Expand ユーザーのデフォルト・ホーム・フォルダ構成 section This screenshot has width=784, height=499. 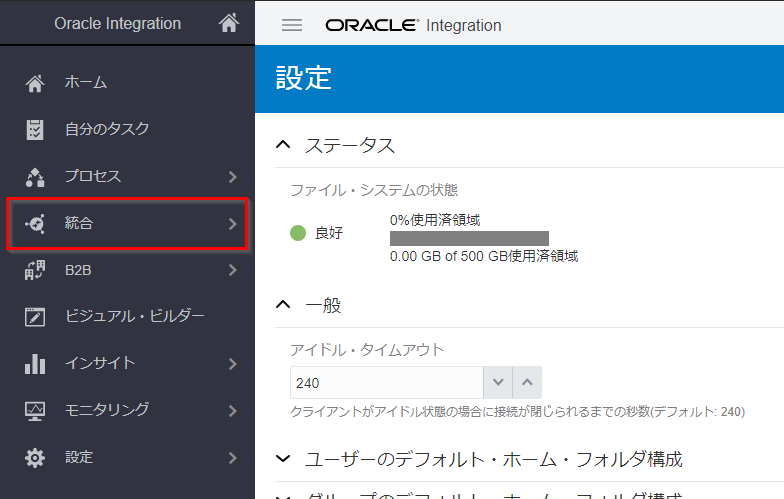[283, 460]
